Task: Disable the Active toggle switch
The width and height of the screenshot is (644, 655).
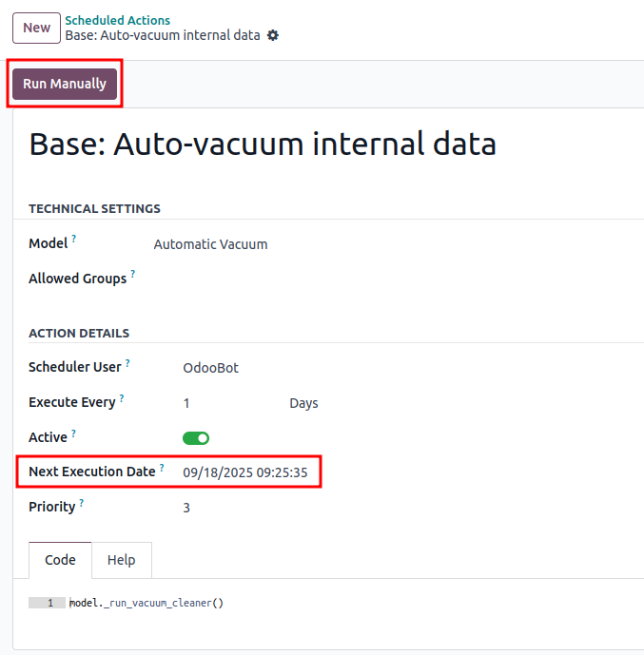Action: (196, 438)
